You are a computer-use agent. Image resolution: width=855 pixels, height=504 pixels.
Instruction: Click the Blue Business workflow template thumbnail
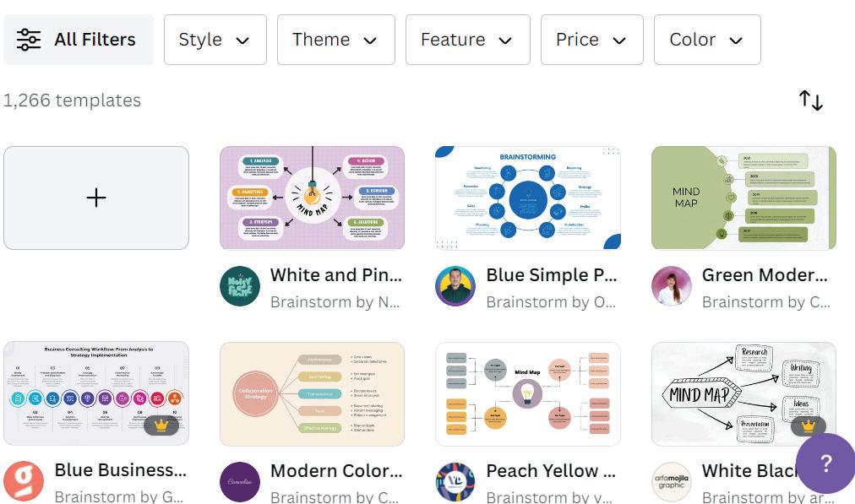[96, 393]
